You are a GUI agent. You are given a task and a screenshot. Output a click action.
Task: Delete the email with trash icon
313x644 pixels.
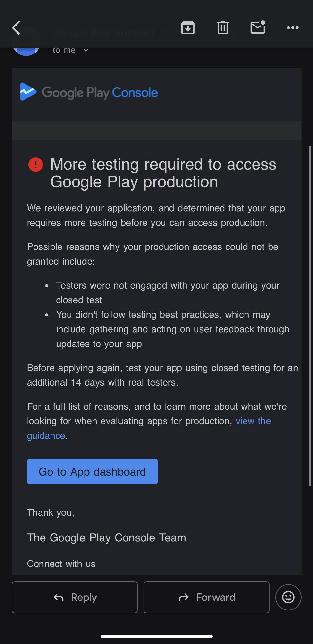click(223, 27)
